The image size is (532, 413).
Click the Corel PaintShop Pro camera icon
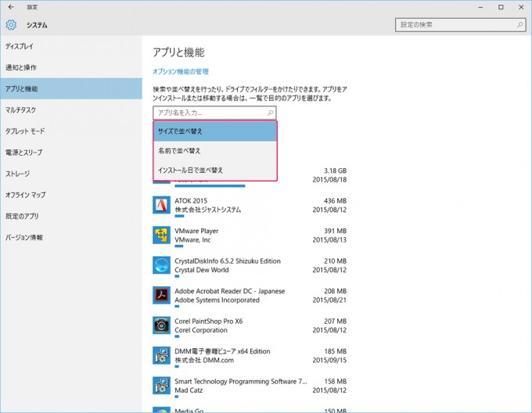(161, 325)
